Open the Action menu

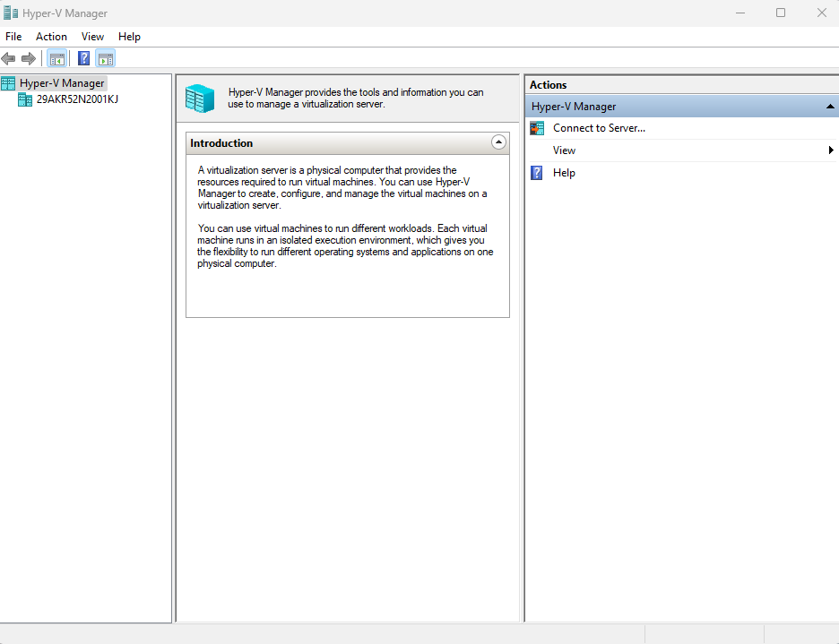[x=51, y=37]
